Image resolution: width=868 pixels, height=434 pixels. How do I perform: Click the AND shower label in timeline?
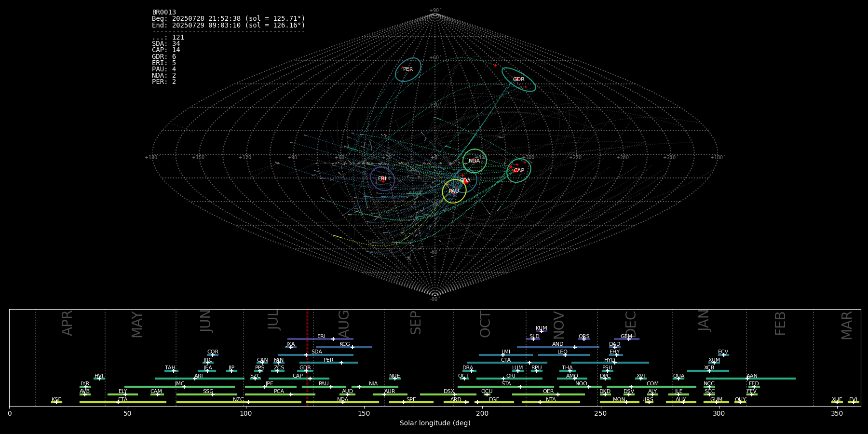pyautogui.click(x=558, y=344)
